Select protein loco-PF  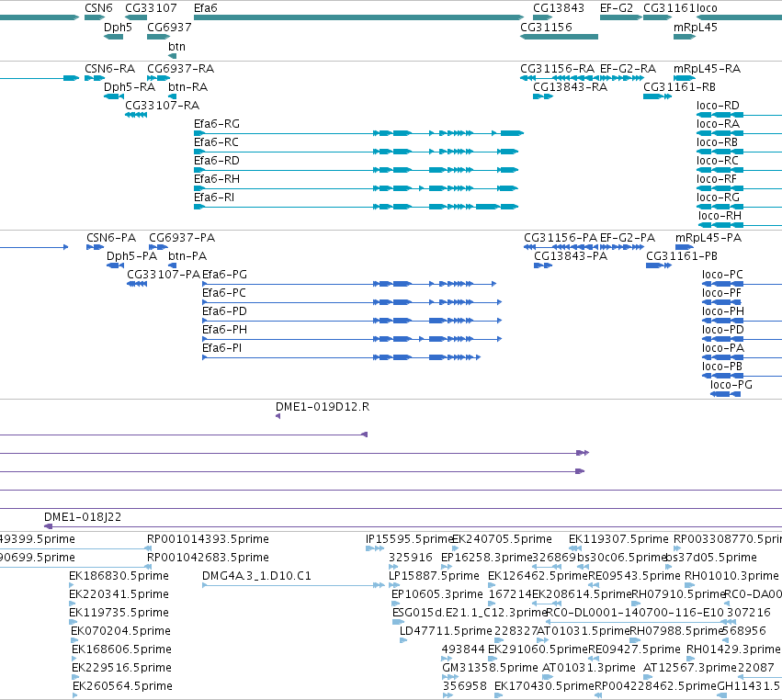point(721,302)
